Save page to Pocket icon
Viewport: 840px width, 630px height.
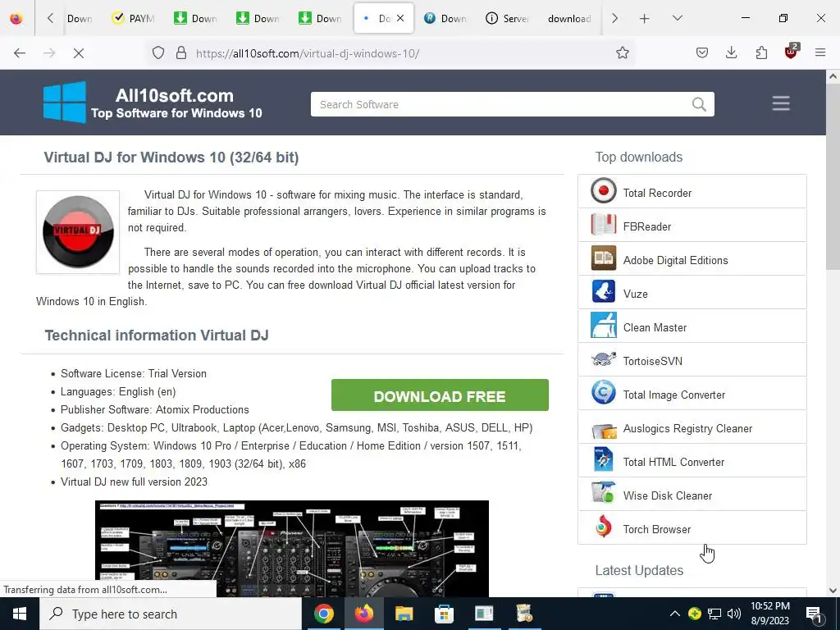click(x=702, y=52)
